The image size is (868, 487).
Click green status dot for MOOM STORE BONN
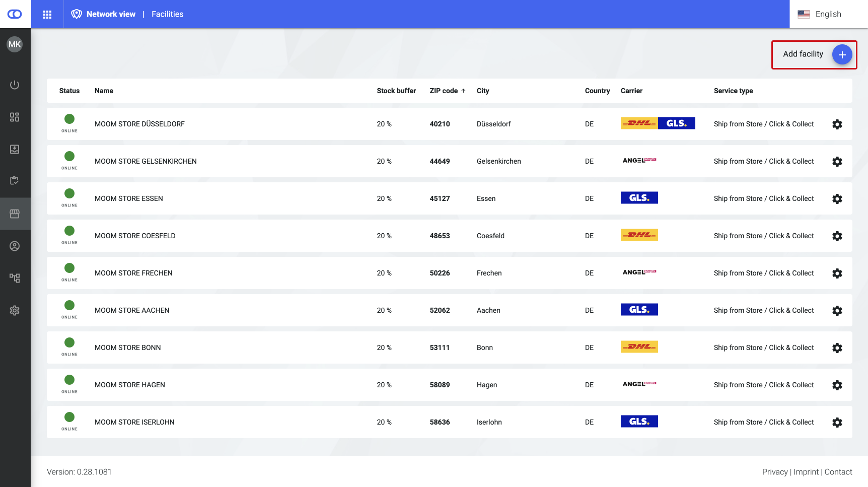[69, 343]
